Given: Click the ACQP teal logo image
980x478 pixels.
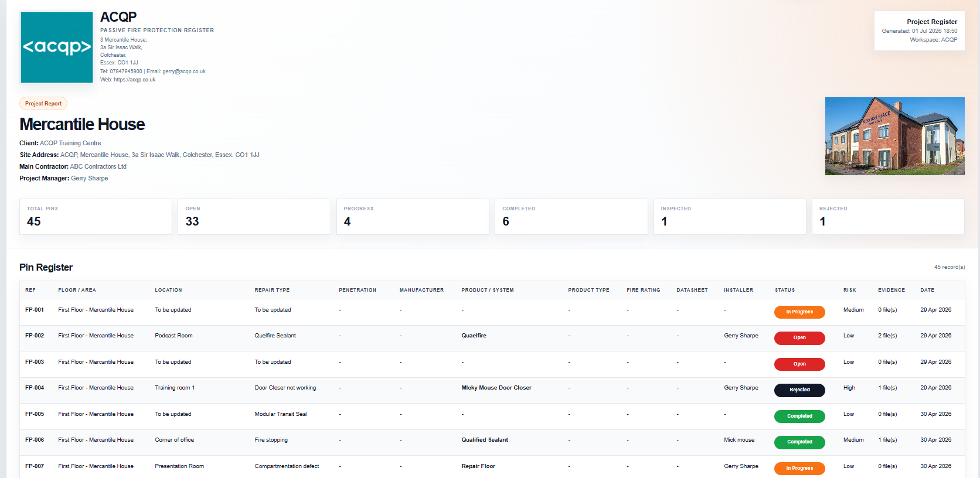Looking at the screenshot, I should pyautogui.click(x=57, y=47).
